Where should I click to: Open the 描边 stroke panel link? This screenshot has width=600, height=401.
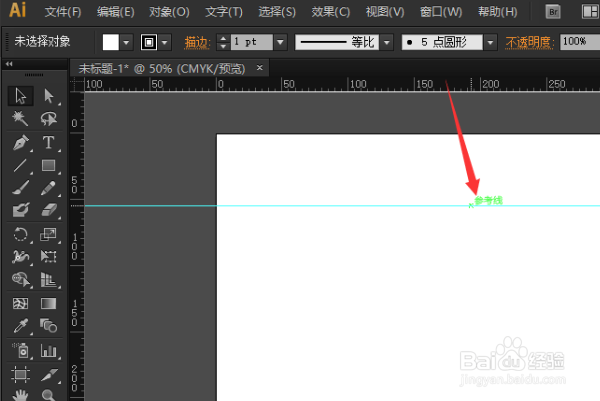[197, 42]
